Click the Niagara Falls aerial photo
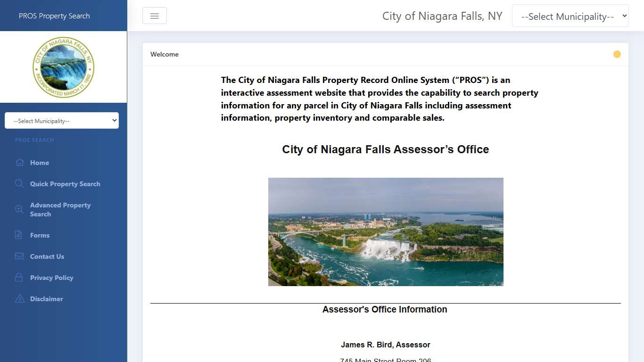The width and height of the screenshot is (644, 362). [386, 231]
